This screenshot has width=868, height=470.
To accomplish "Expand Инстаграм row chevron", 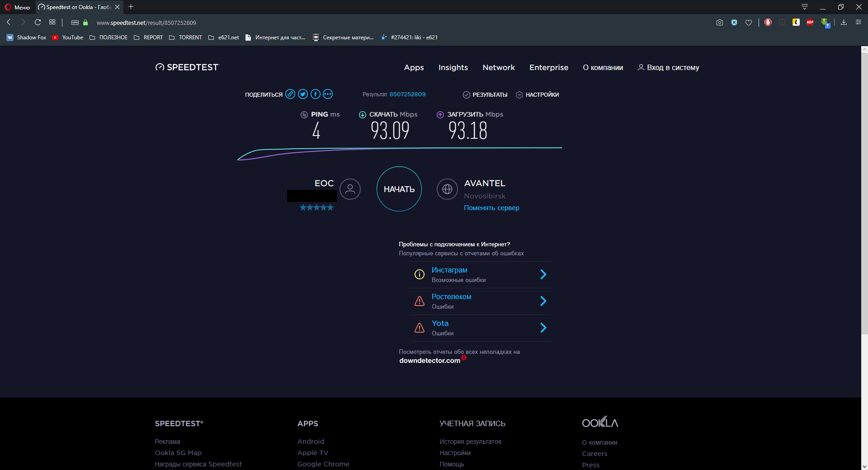I will 543,274.
